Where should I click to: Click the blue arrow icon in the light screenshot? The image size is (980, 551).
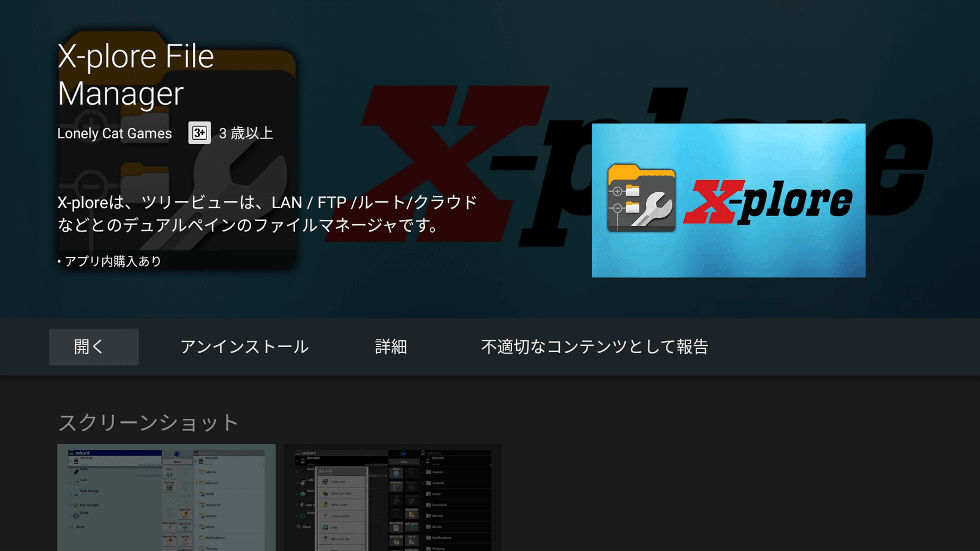(177, 454)
